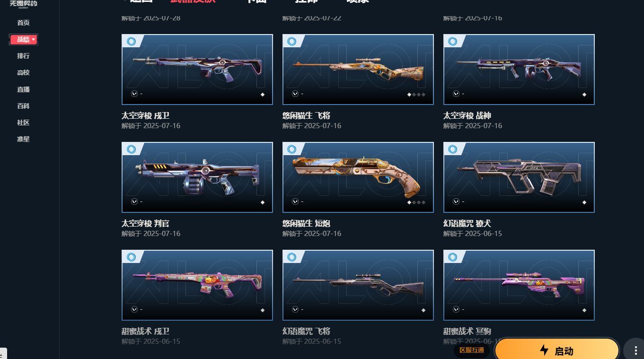Click the 启动 launch button

pyautogui.click(x=557, y=350)
